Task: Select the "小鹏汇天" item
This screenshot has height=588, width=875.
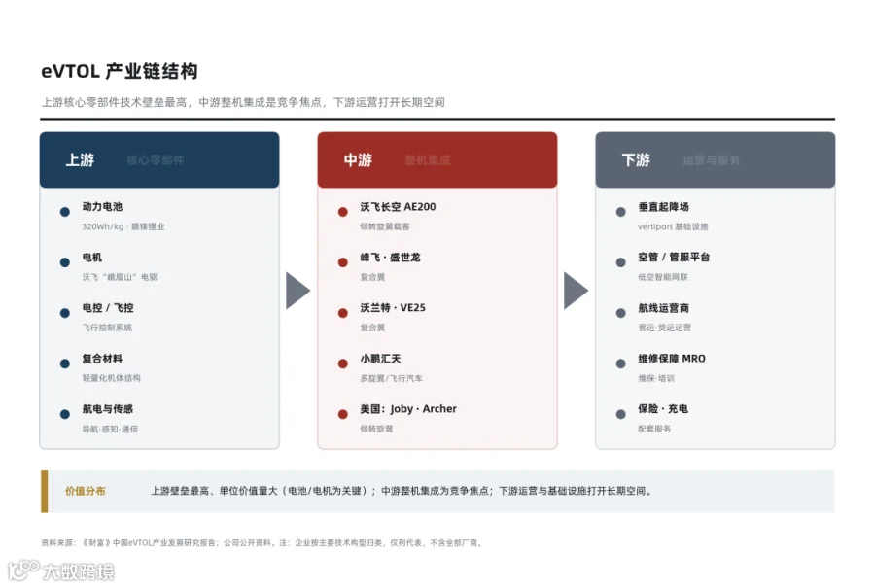Action: (x=380, y=359)
